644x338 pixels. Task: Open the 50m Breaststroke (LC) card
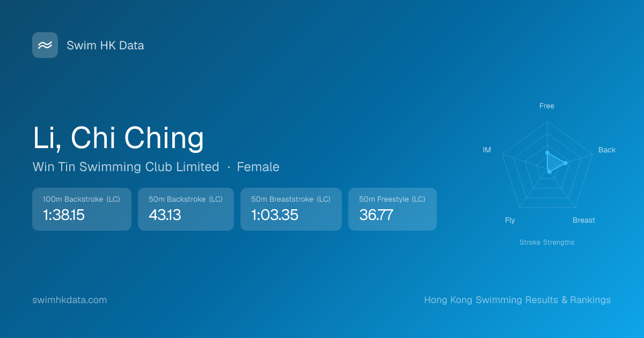pos(291,209)
